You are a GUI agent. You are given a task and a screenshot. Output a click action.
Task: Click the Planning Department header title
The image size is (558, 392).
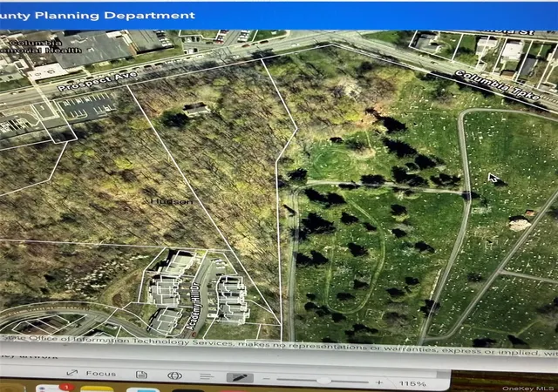point(98,16)
